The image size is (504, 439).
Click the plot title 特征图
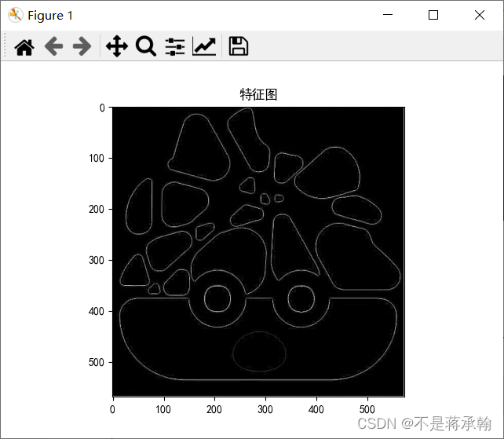258,94
